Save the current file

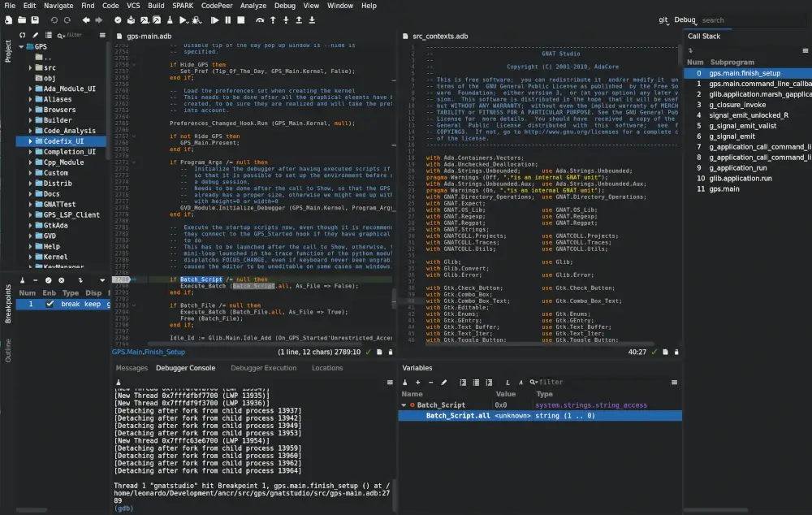(35, 20)
